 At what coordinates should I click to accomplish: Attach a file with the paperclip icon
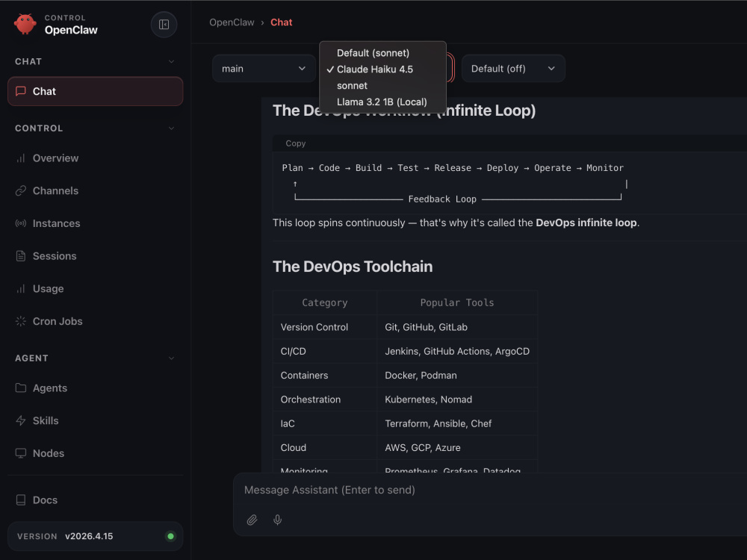[x=252, y=520]
